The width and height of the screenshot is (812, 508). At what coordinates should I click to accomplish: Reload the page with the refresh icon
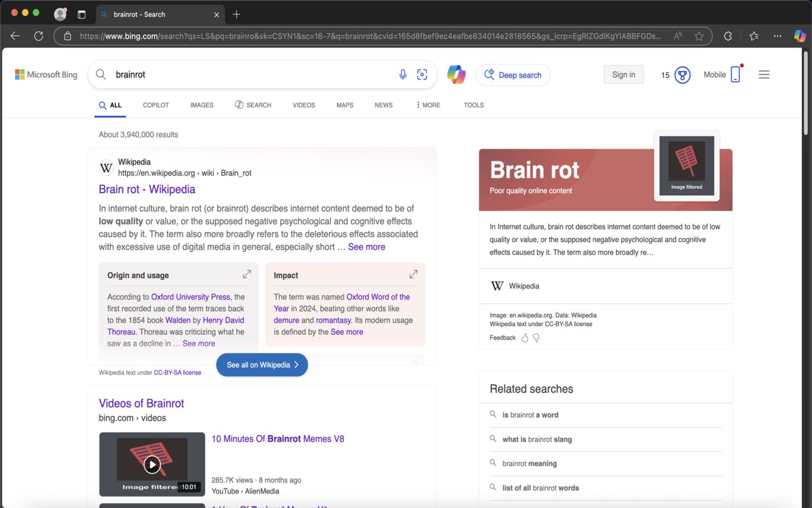(39, 36)
